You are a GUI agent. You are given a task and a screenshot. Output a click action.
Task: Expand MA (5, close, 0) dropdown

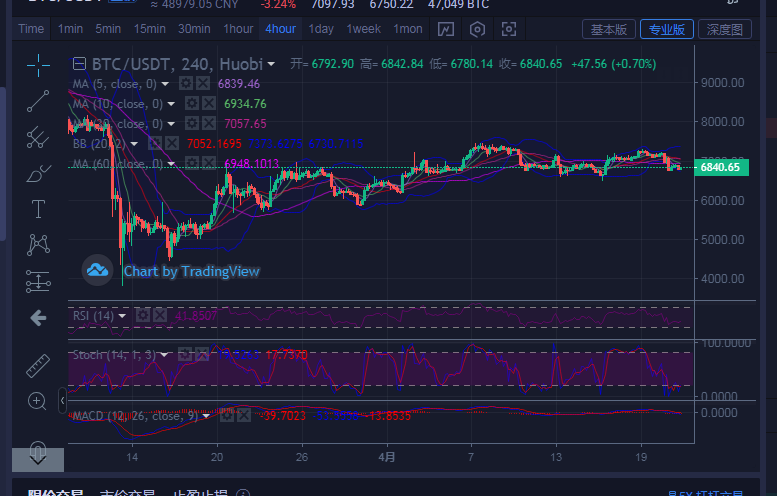pyautogui.click(x=165, y=84)
